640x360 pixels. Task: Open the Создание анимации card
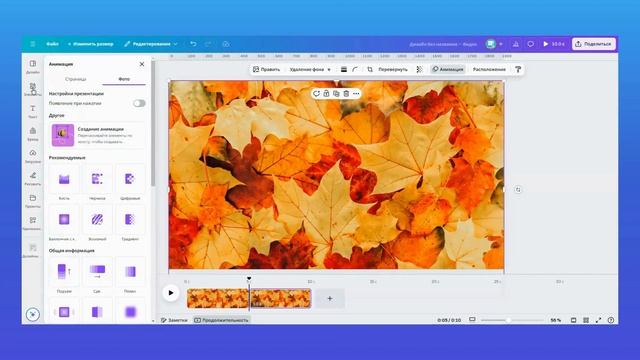click(x=97, y=135)
